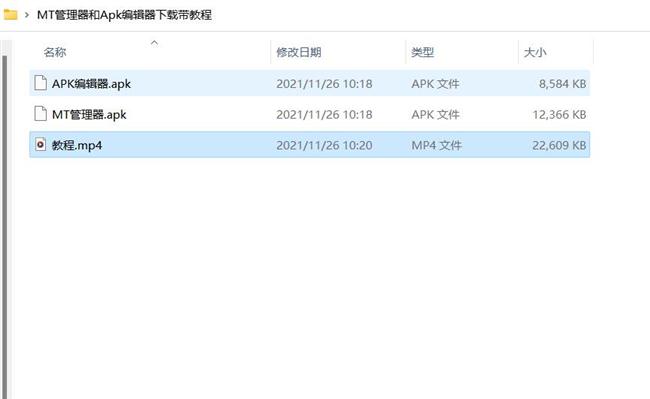Screen dimensions: 650x399
Task: Click the date 2021/11/26 10:18 of APK编辑器.apk
Action: [324, 84]
